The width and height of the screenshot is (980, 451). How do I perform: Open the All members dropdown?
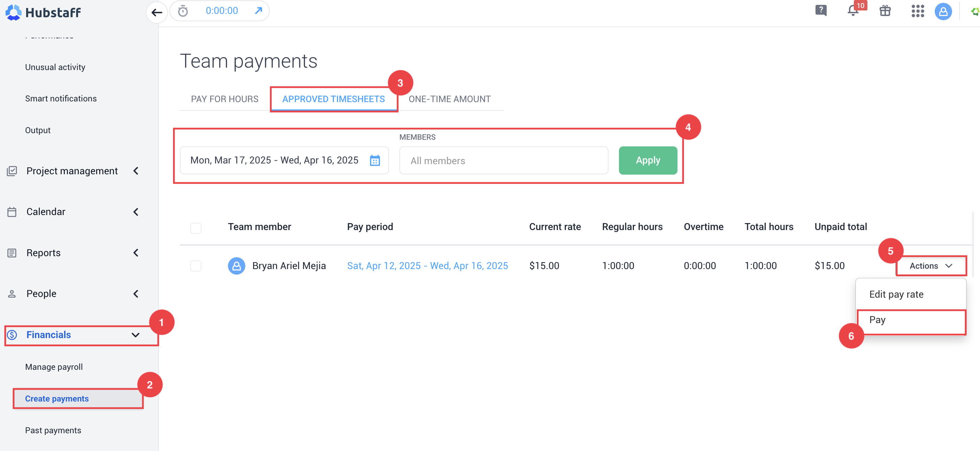504,161
